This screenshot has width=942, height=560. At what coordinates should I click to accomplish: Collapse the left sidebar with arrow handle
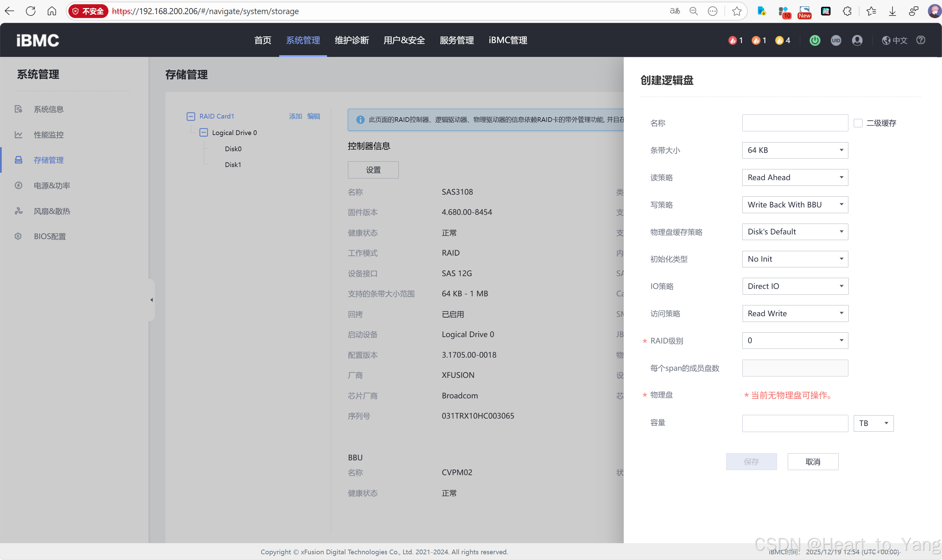pyautogui.click(x=152, y=300)
